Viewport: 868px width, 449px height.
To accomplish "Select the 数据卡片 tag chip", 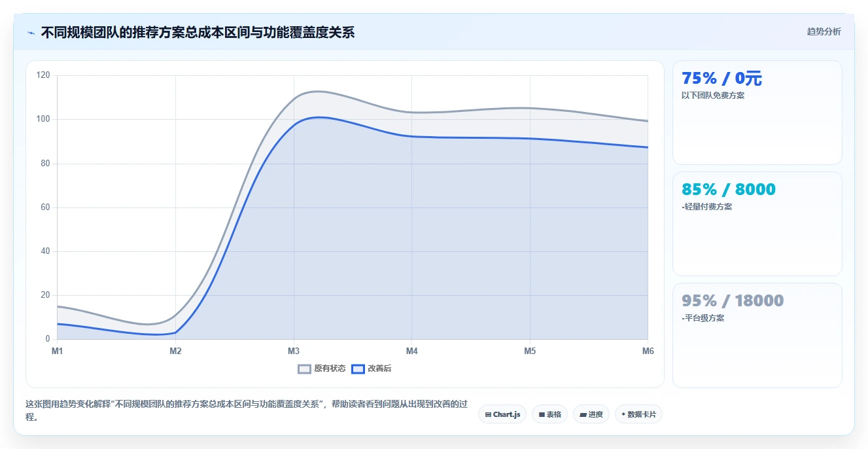I will point(638,414).
